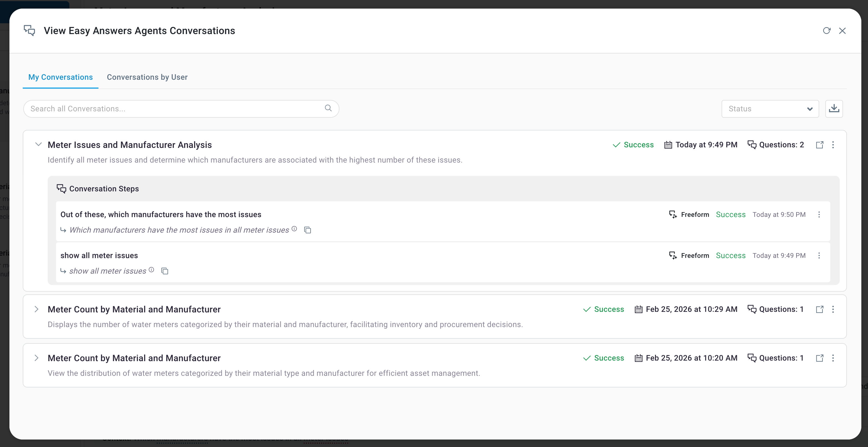Viewport: 868px width, 447px height.
Task: Click 'Out of these, which manufacturers' step title
Action: [161, 215]
